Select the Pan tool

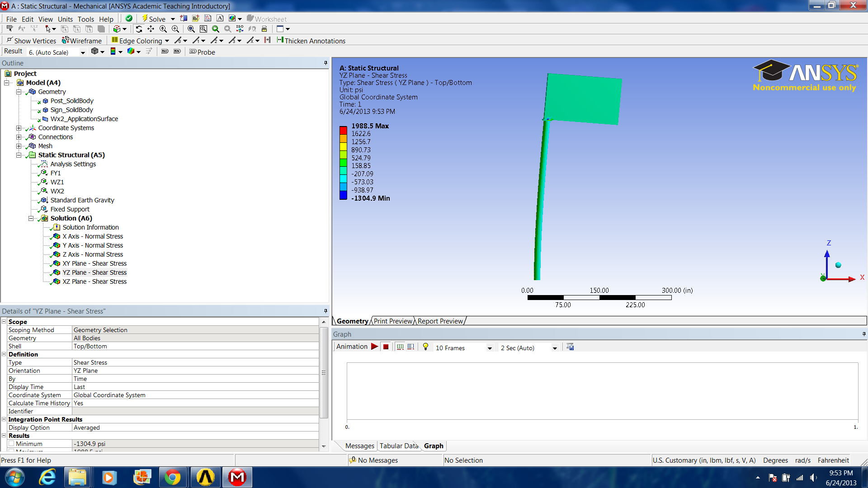(x=151, y=29)
